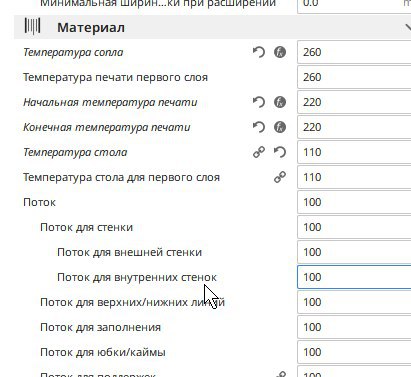Edit the Поток для внешней стенки field

(354, 252)
